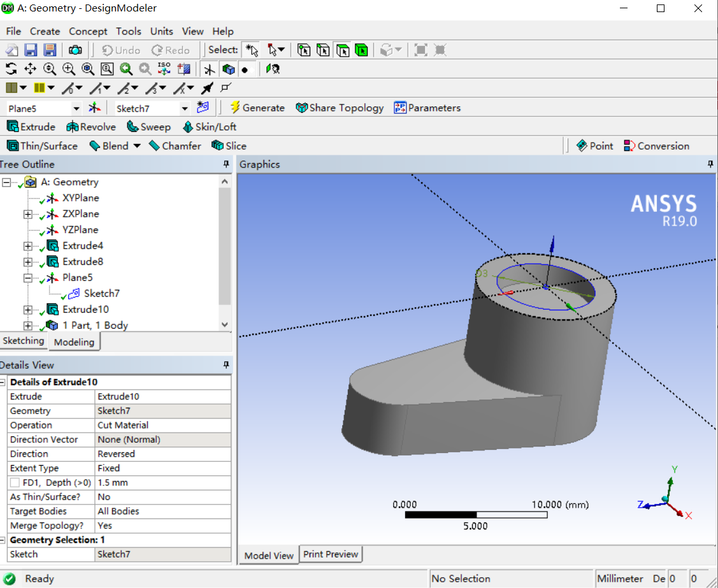
Task: Go to previous view with green magnifier
Action: pyautogui.click(x=126, y=69)
